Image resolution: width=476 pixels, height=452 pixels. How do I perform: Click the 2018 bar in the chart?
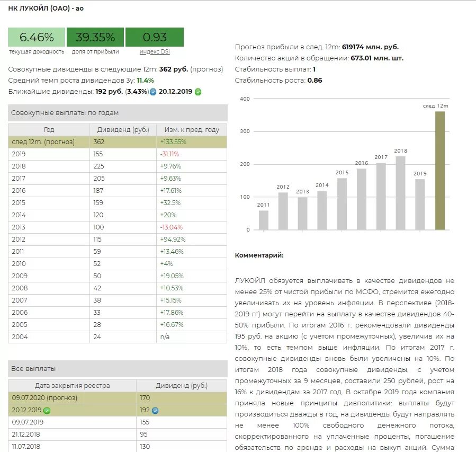[401, 193]
